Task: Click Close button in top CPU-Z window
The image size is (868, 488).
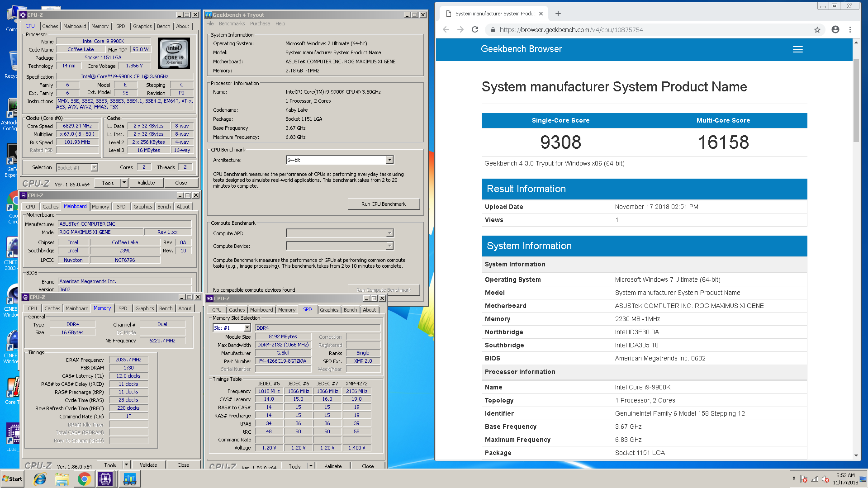Action: point(181,183)
